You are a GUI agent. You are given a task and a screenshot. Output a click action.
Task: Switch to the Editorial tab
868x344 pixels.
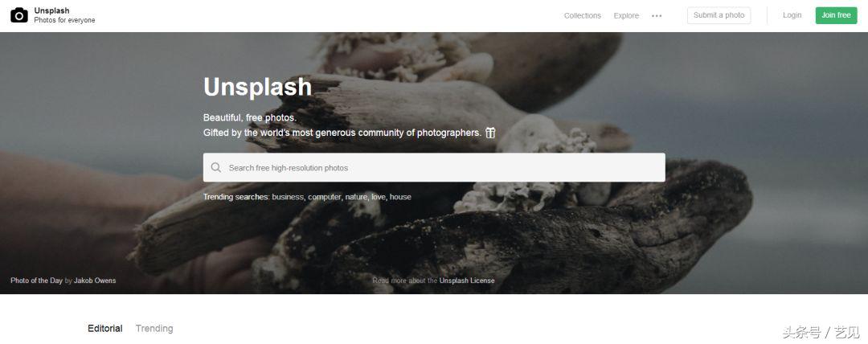pos(105,329)
